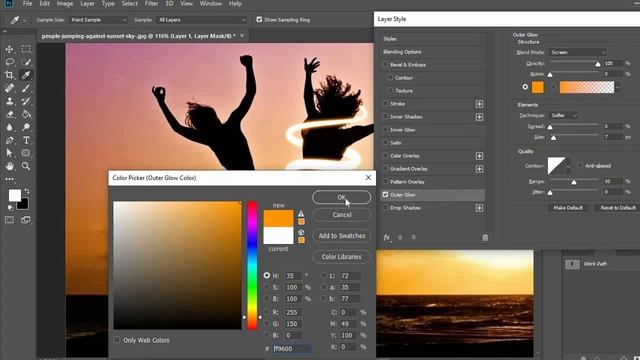Open the Sample Size dropdown

tap(98, 20)
